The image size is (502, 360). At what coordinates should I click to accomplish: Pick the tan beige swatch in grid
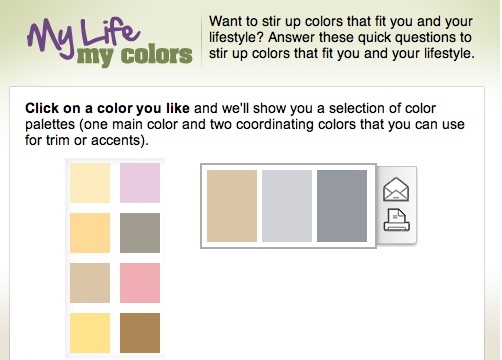pos(90,283)
